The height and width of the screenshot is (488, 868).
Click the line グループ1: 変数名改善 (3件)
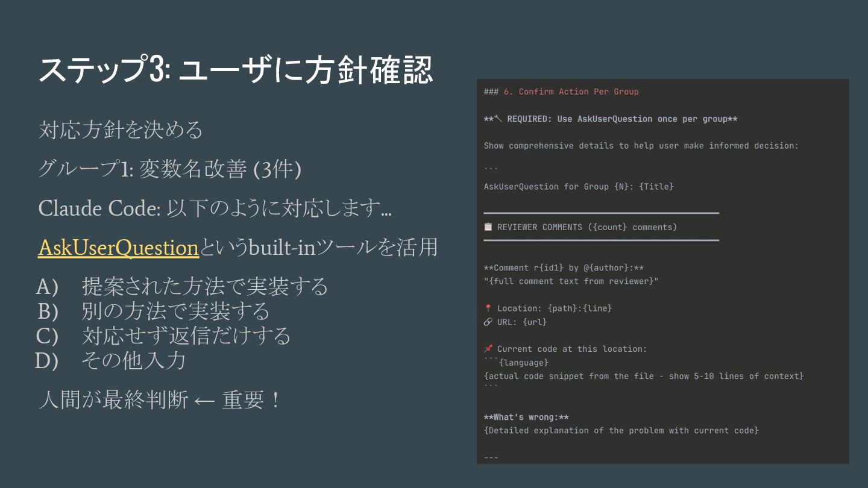click(169, 170)
